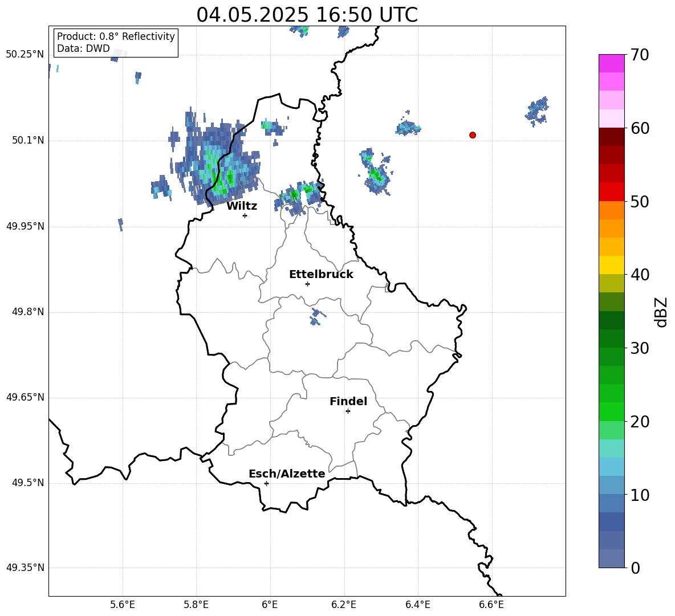
Task: Click the 0 tick label on colorbar
Action: tap(635, 568)
